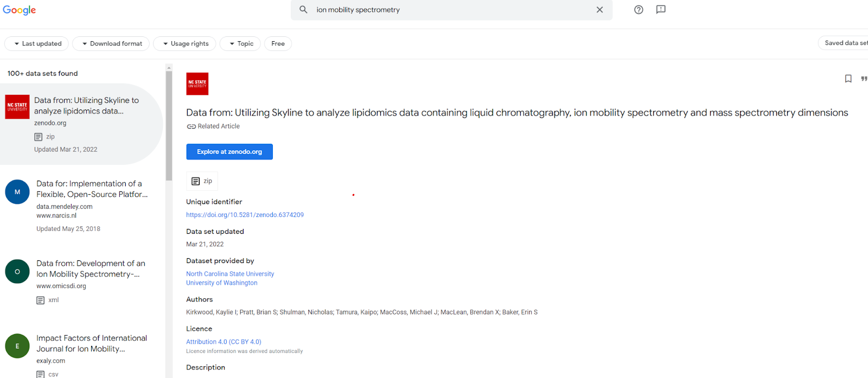868x378 pixels.
Task: Clear the search query with X
Action: click(x=599, y=10)
